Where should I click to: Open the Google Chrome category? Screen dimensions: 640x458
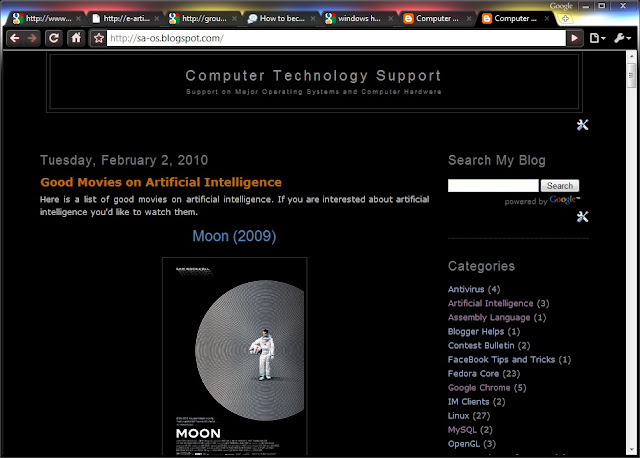coord(479,387)
